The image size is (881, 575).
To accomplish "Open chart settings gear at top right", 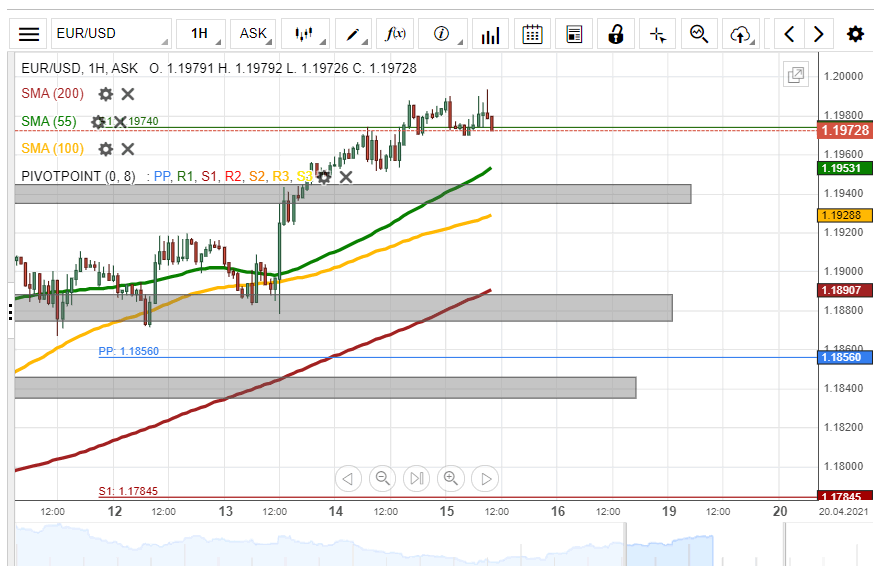I will (x=855, y=34).
